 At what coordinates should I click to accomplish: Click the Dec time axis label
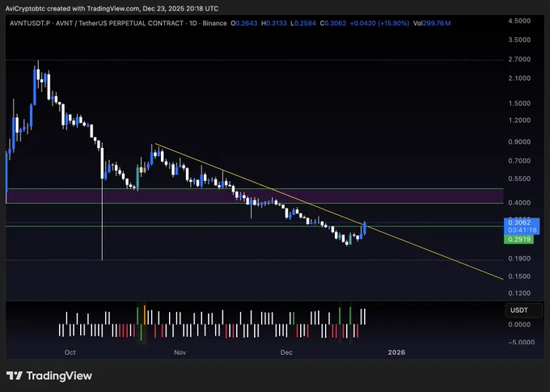tap(286, 352)
